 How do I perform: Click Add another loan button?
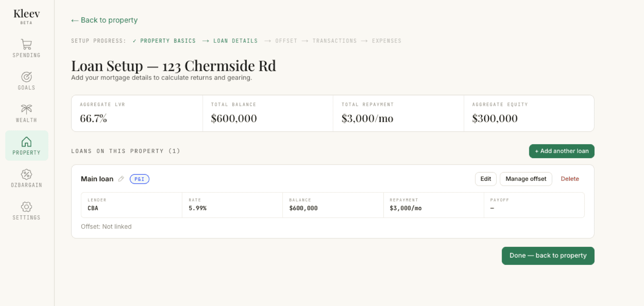coord(561,151)
